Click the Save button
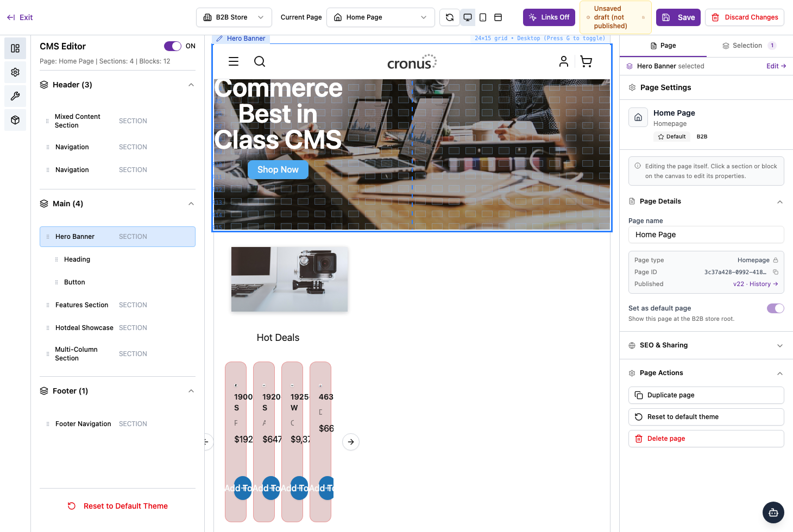 pyautogui.click(x=678, y=17)
